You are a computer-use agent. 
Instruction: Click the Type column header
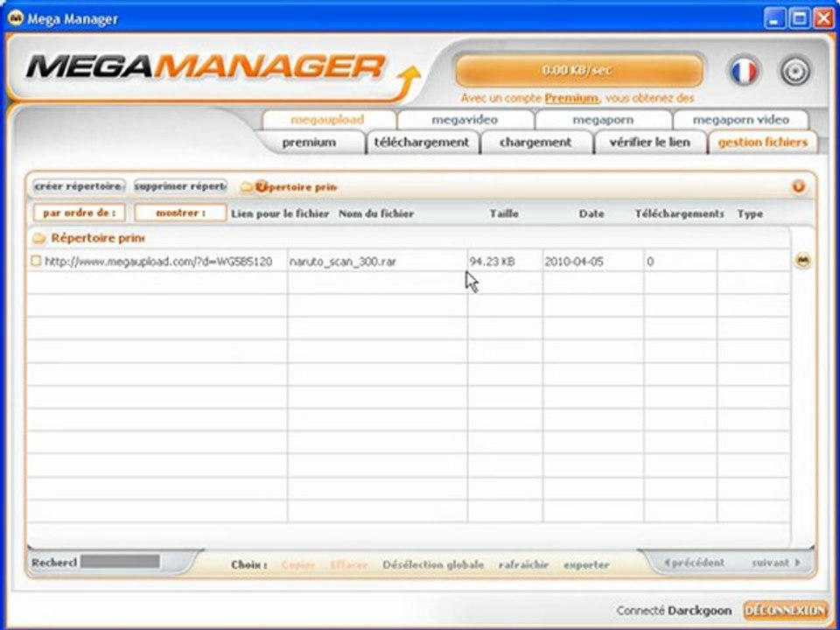coord(750,213)
